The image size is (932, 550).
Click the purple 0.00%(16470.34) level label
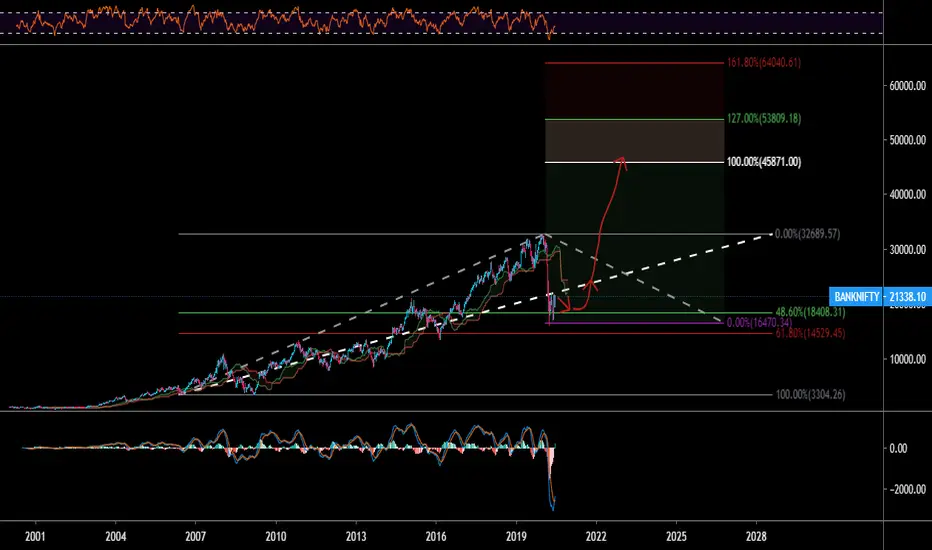(x=759, y=323)
